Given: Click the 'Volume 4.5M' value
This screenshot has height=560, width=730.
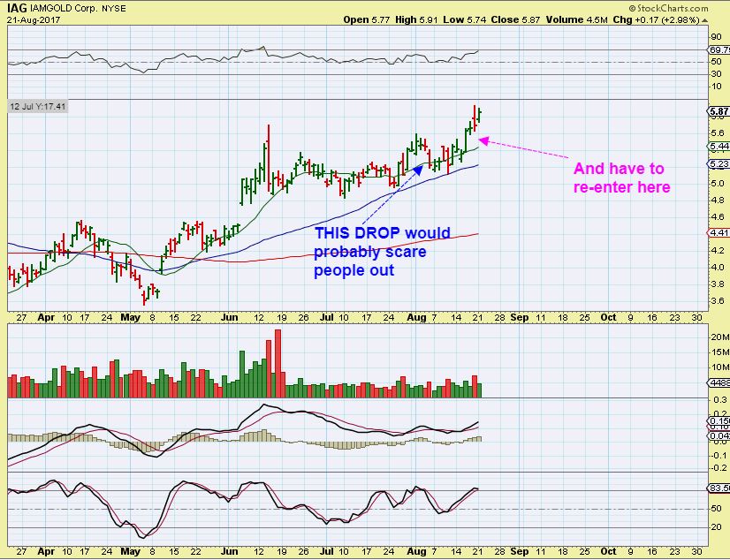Looking at the screenshot, I should (x=577, y=19).
